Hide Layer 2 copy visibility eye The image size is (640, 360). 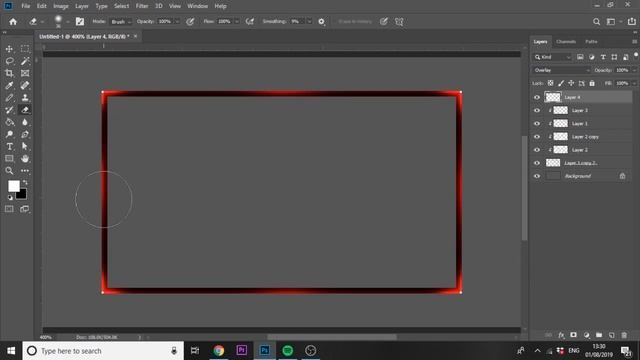click(537, 136)
